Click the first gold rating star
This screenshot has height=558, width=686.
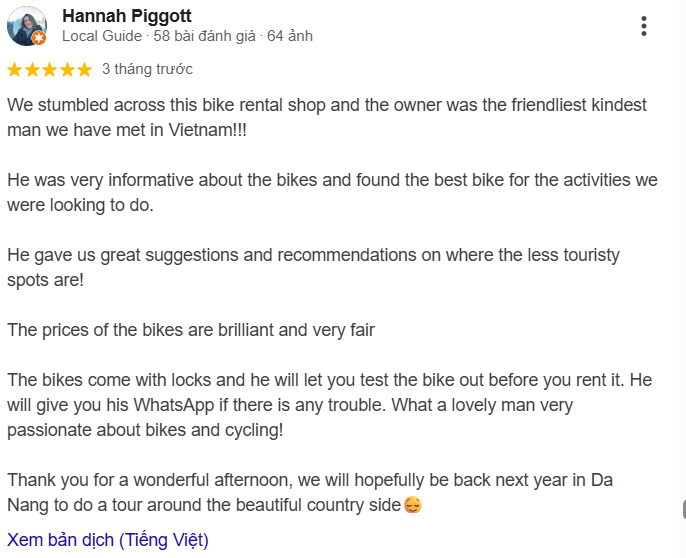(14, 70)
